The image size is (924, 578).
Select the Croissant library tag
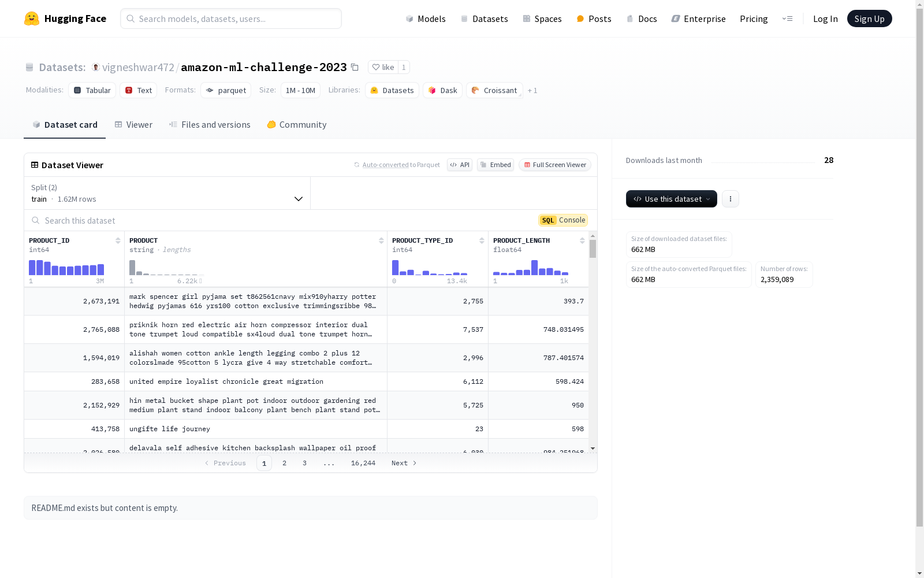(x=494, y=90)
